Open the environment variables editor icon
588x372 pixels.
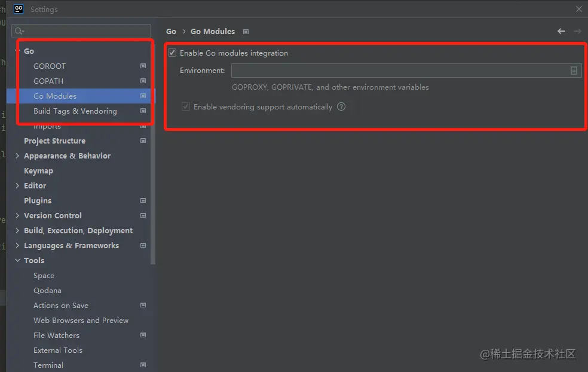click(574, 71)
